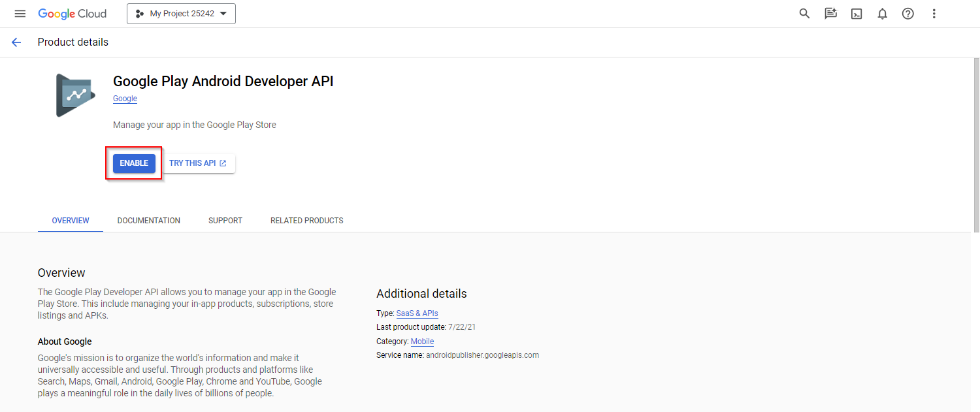Select the OVERVIEW tab
The height and width of the screenshot is (412, 980).
(71, 221)
